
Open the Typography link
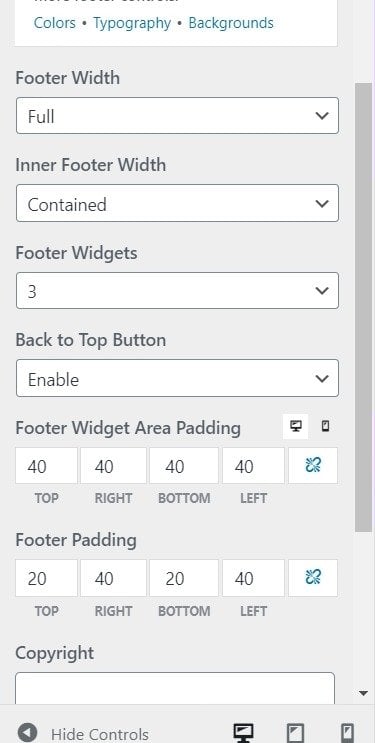132,23
